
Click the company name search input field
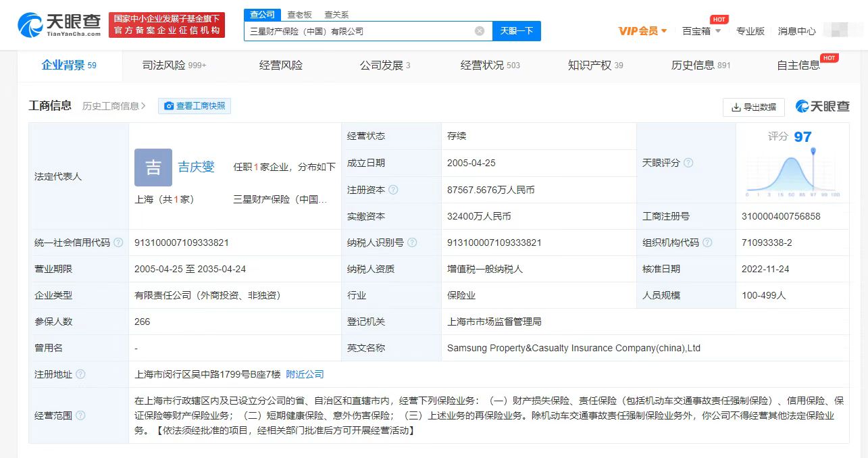[x=365, y=30]
